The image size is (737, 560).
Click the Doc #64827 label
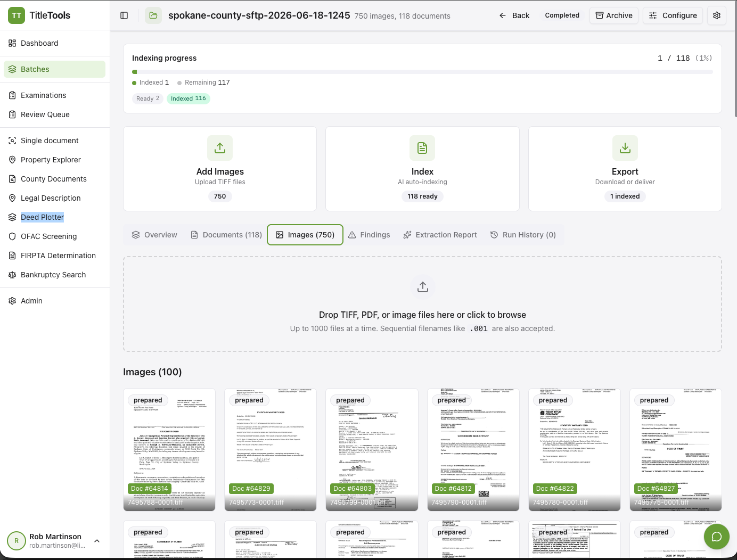pyautogui.click(x=656, y=489)
